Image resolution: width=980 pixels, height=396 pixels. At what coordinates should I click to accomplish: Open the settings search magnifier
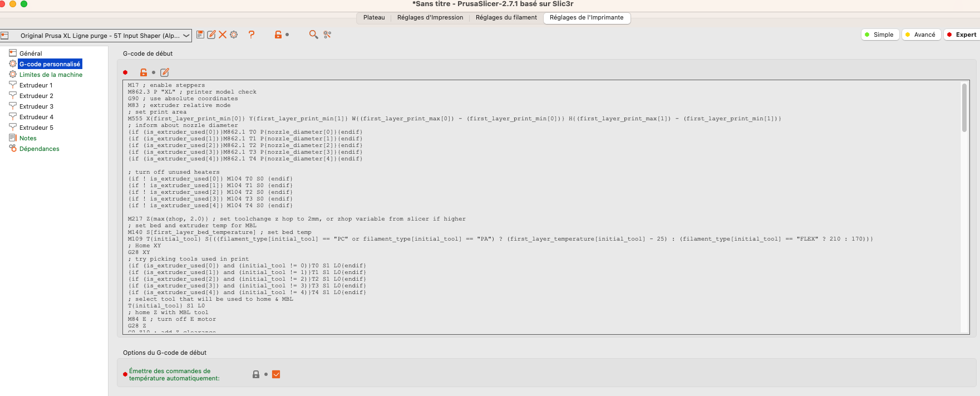tap(313, 35)
